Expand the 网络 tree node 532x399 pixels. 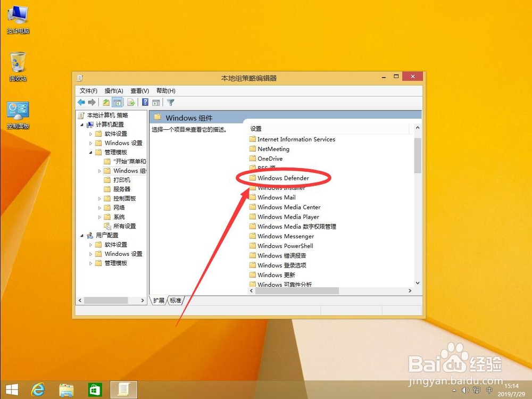point(99,207)
